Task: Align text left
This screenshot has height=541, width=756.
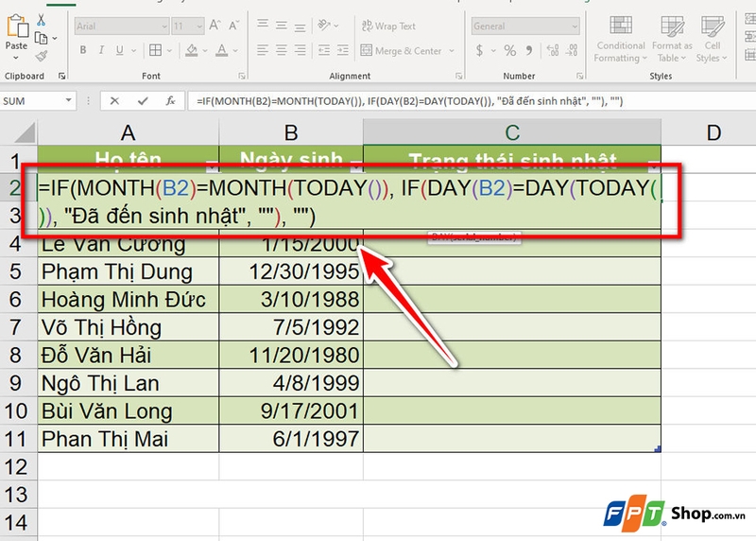Action: click(x=263, y=50)
